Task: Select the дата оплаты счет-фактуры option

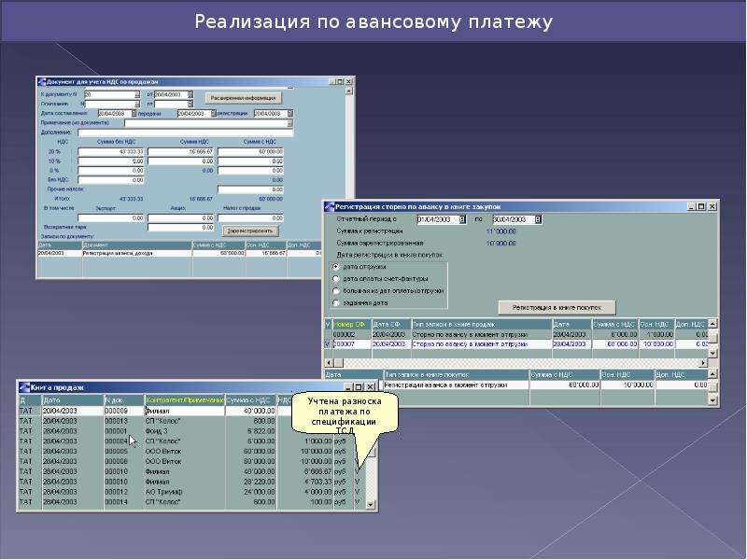Action: [x=336, y=278]
